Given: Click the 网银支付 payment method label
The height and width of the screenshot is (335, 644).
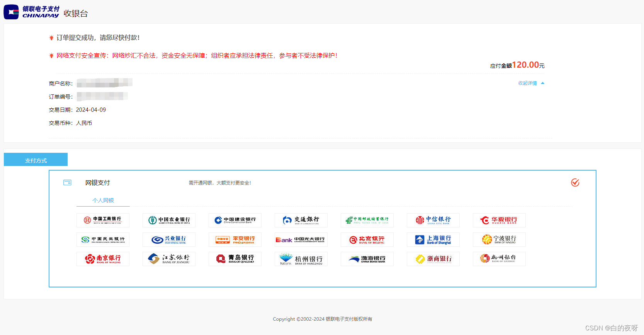Looking at the screenshot, I should (x=98, y=183).
